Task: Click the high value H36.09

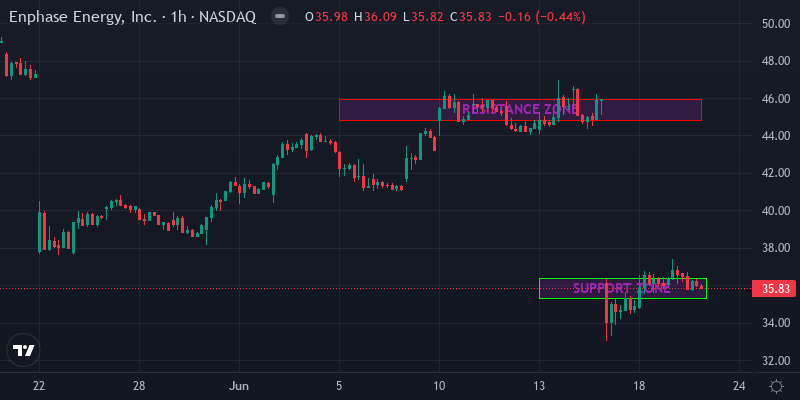Action: [375, 17]
